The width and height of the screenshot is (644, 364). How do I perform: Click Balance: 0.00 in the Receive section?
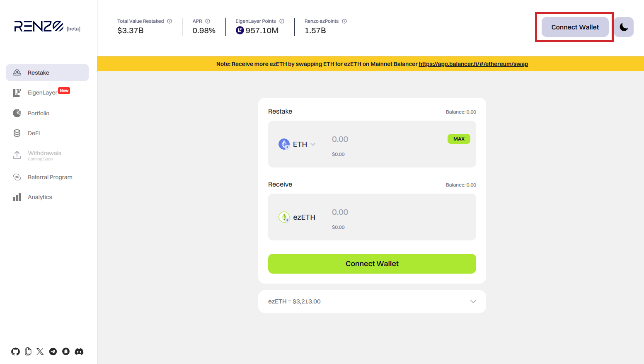pos(461,185)
